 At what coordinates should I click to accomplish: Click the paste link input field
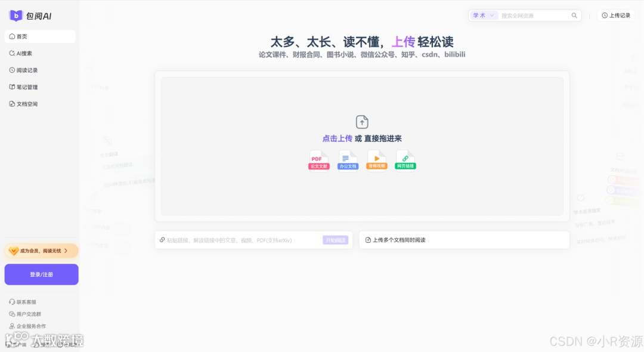click(239, 239)
